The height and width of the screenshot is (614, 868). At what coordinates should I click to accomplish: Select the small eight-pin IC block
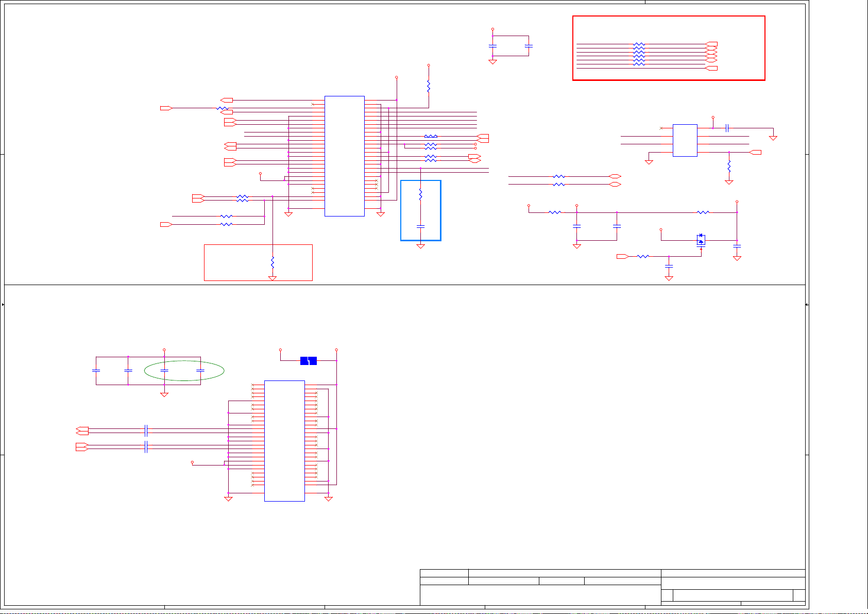click(685, 140)
